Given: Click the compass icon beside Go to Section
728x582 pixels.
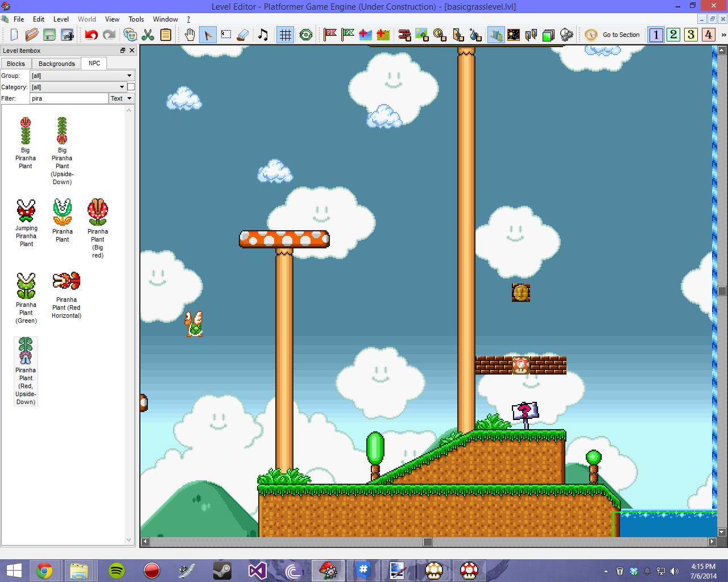Looking at the screenshot, I should tap(591, 35).
